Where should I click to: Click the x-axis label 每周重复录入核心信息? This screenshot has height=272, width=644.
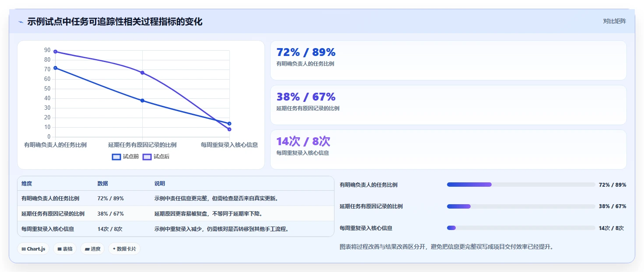[x=229, y=145]
